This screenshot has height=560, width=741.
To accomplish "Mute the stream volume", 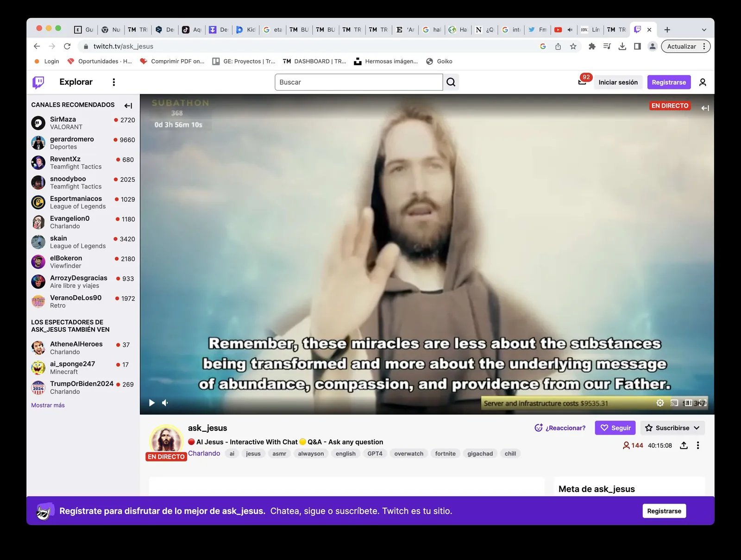I will pos(165,403).
